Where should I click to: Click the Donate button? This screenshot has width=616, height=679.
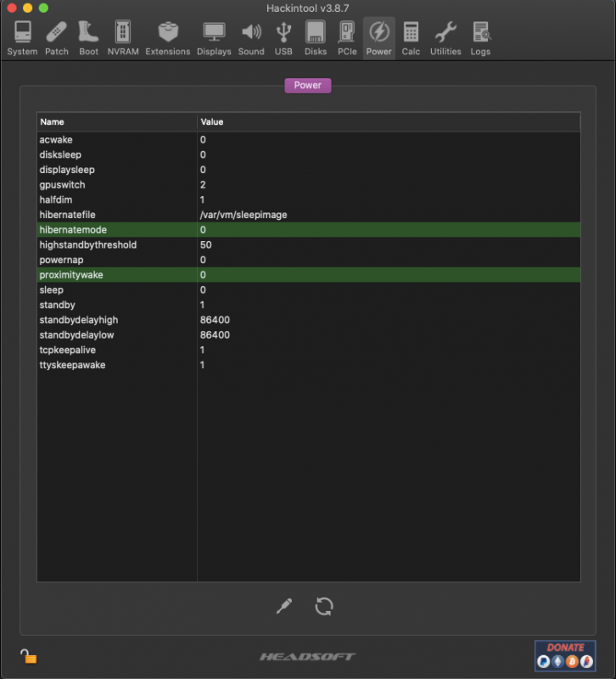click(x=565, y=655)
